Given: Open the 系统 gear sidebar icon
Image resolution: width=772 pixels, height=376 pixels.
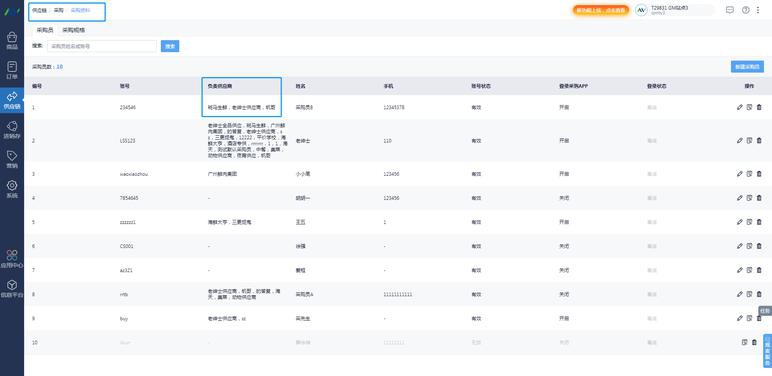Looking at the screenshot, I should coord(12,189).
